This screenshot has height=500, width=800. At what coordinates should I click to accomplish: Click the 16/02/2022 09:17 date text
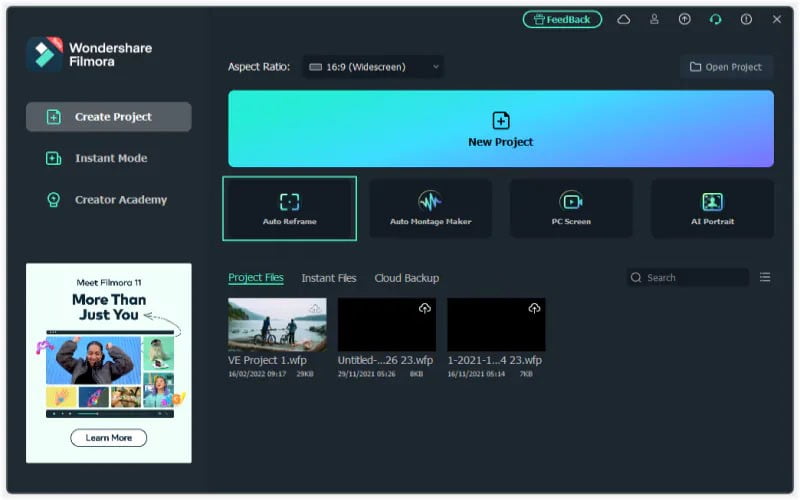(x=257, y=374)
